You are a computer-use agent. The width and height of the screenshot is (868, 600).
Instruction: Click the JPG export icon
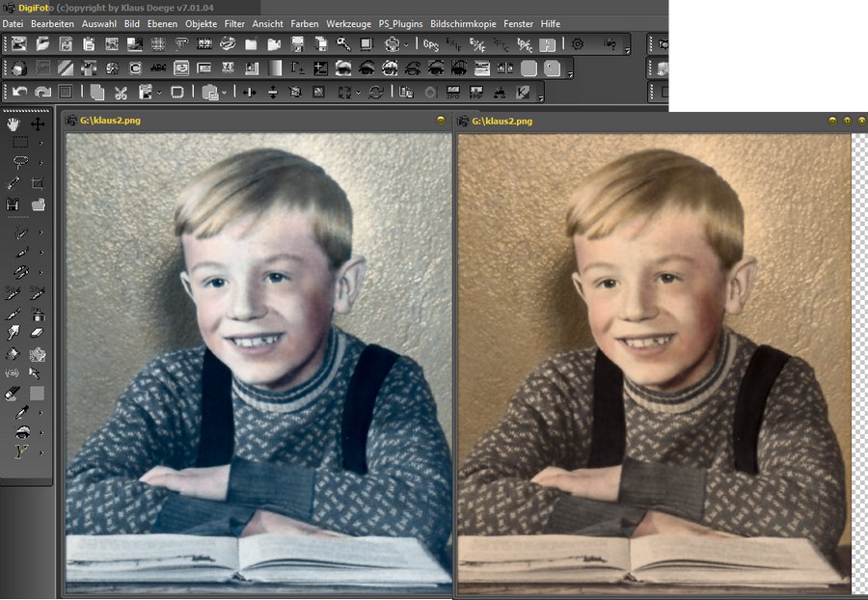coord(452,92)
